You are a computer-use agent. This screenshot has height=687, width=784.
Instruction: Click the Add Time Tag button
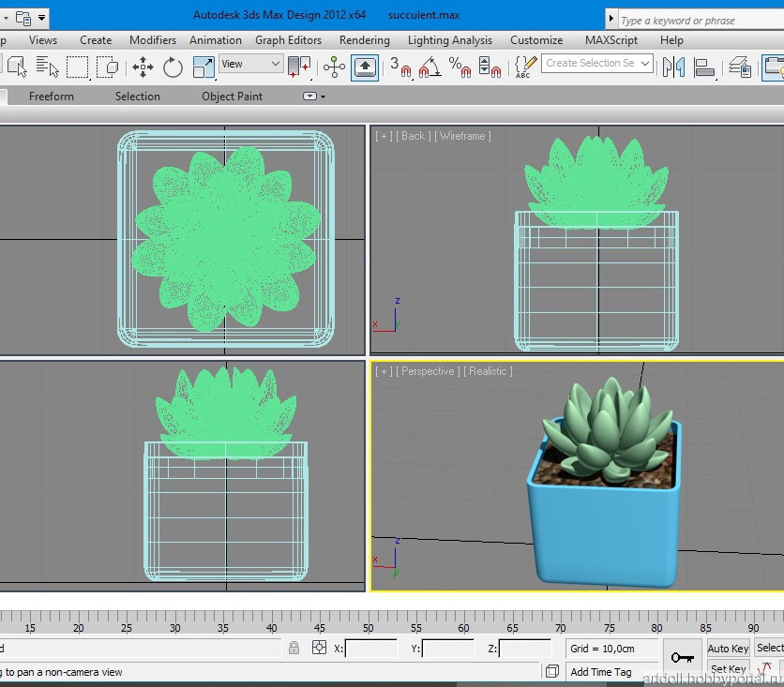click(601, 672)
